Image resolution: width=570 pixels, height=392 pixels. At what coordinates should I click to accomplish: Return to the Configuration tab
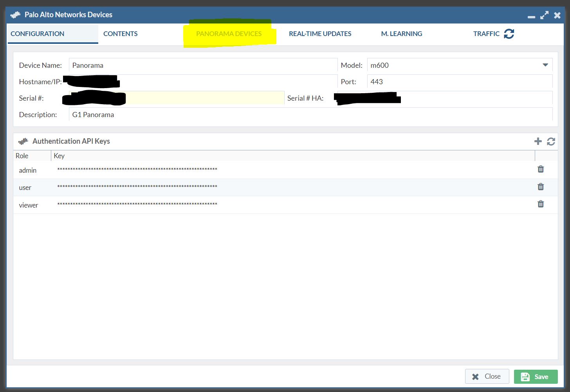click(x=37, y=34)
